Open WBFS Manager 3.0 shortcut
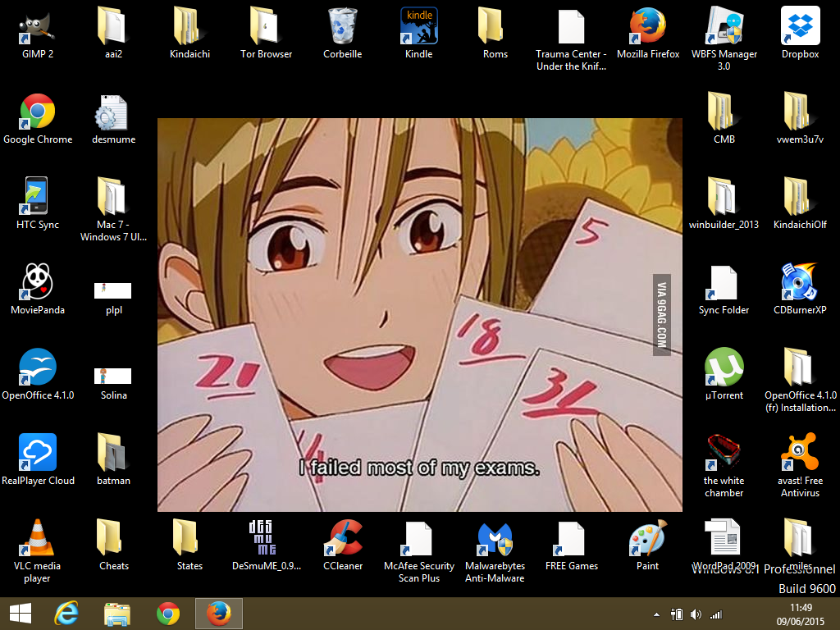840x630 pixels. (x=724, y=27)
